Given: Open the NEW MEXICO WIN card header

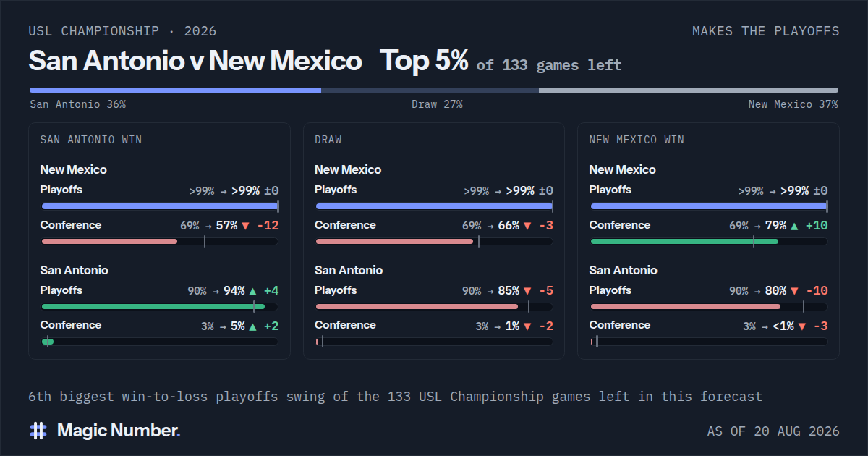Looking at the screenshot, I should coord(637,140).
